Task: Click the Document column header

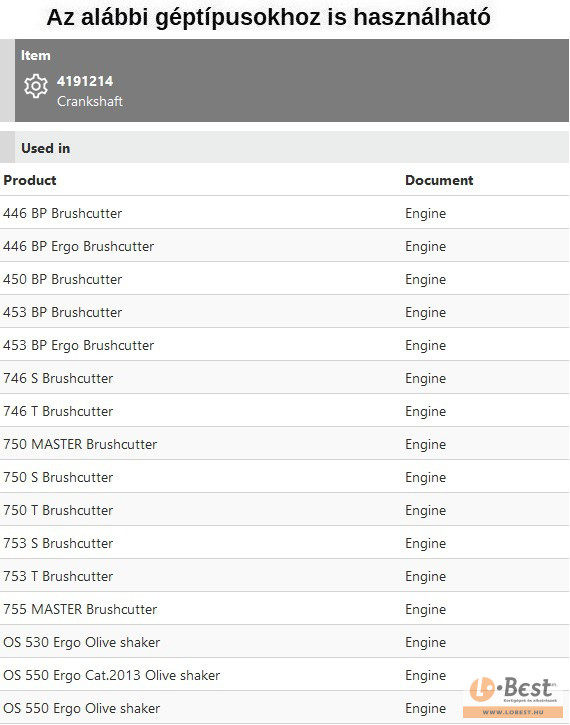Action: click(439, 180)
